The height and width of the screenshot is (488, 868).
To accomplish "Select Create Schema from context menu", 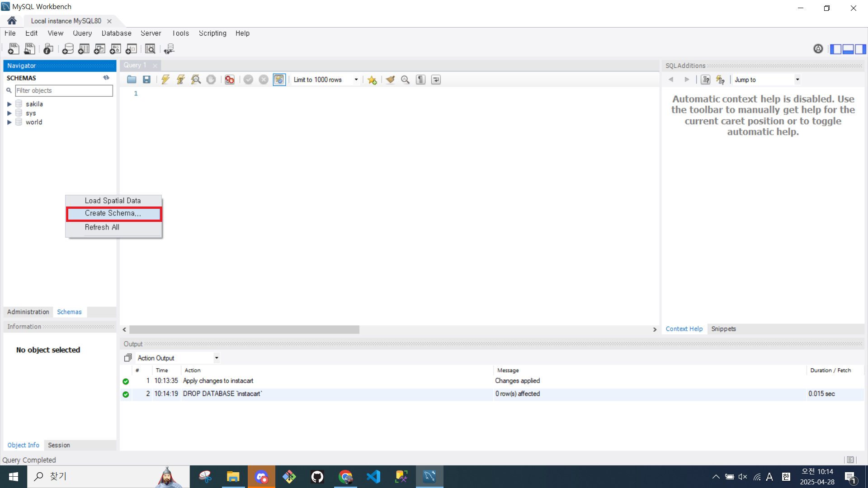I will [x=113, y=213].
